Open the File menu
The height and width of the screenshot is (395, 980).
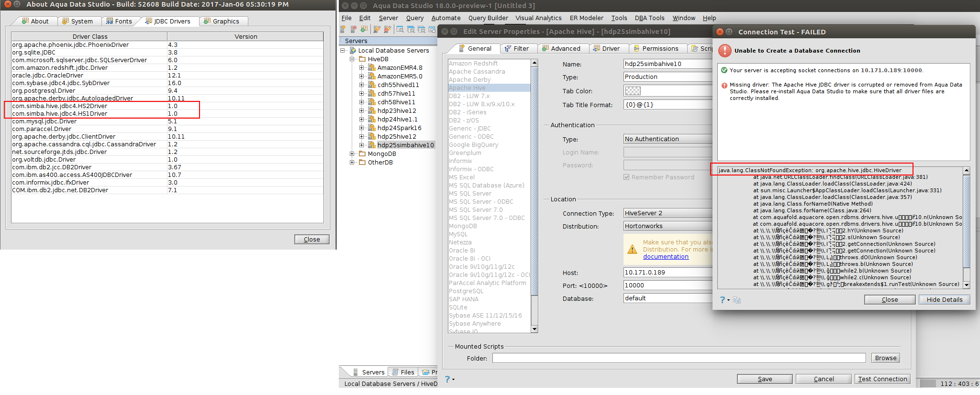click(x=346, y=18)
